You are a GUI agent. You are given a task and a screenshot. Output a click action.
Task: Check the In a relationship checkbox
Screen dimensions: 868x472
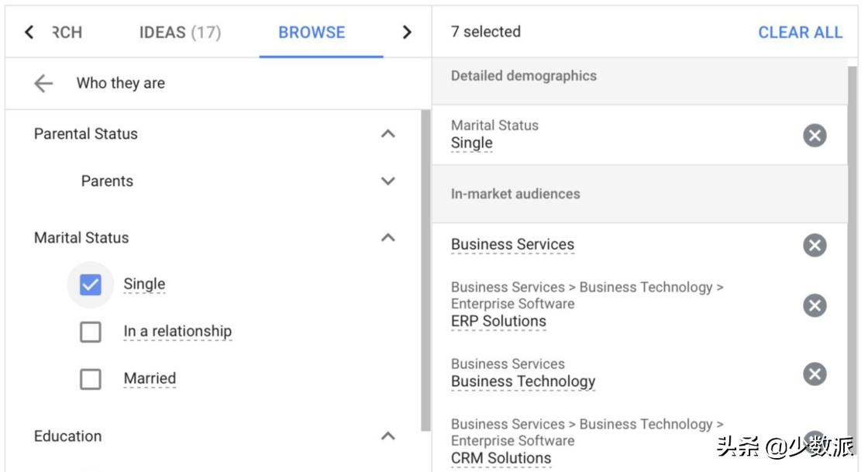[x=91, y=332]
